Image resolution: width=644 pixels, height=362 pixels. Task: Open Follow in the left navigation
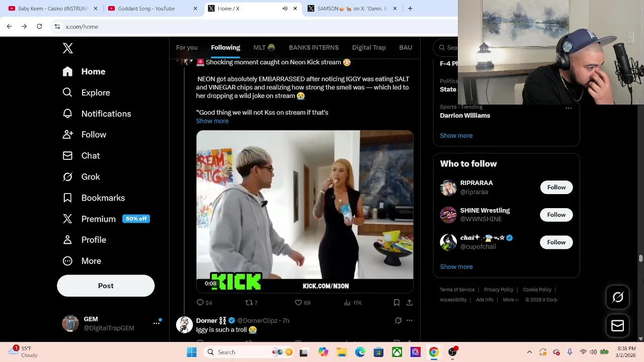click(84, 135)
